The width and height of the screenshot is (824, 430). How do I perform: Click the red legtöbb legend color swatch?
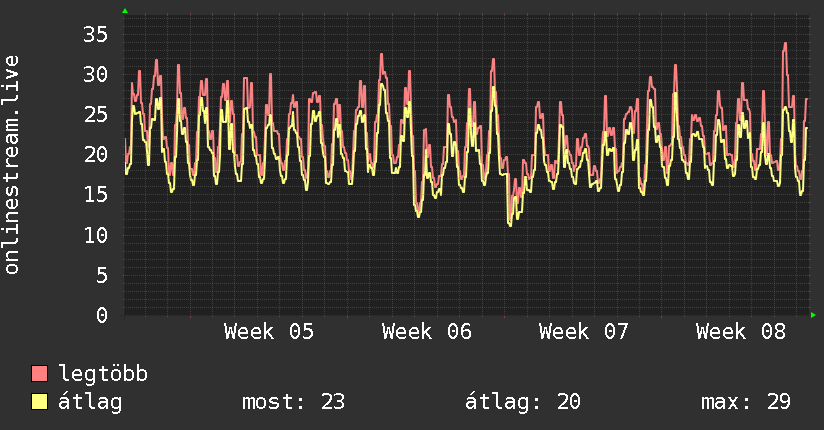point(39,373)
